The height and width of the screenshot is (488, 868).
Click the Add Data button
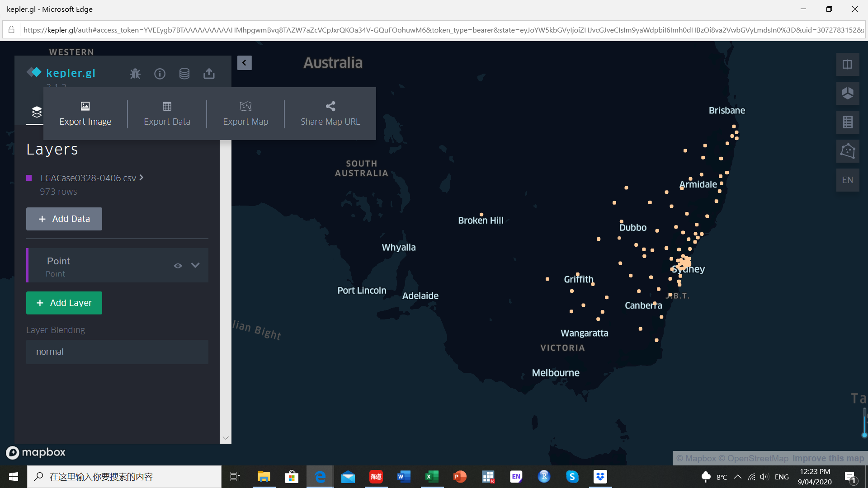(64, 219)
